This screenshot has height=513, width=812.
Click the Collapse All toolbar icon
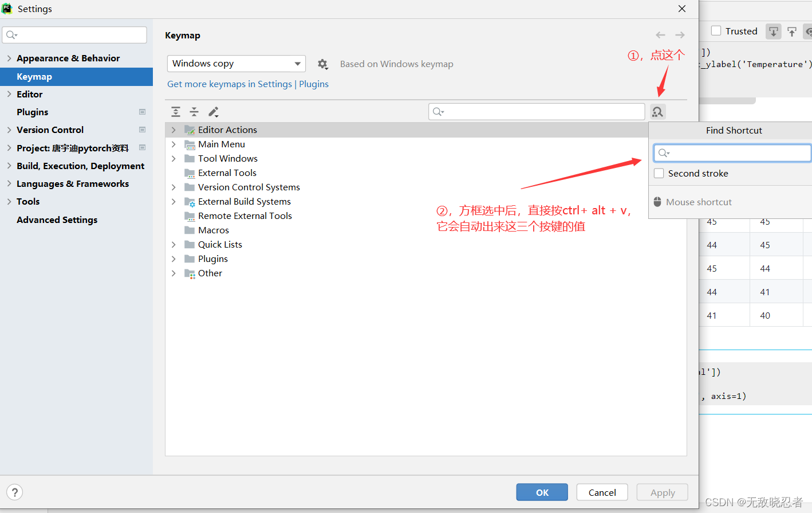pos(194,112)
